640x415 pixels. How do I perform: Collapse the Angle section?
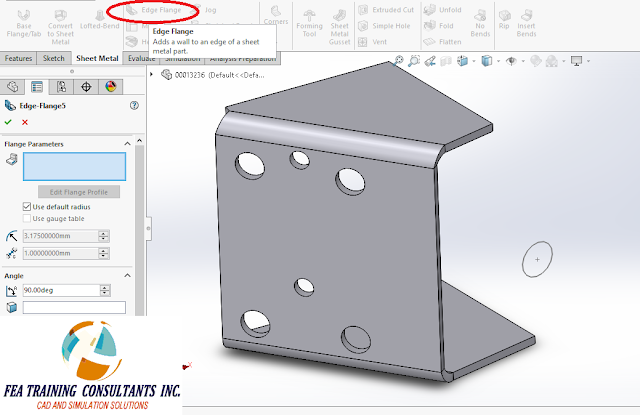[127, 275]
